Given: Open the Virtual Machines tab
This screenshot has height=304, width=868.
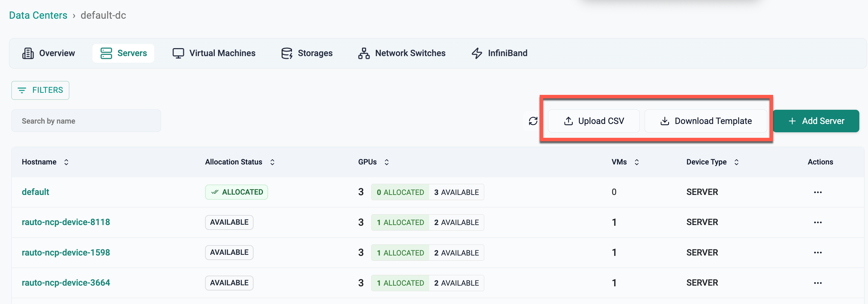Looking at the screenshot, I should point(214,53).
